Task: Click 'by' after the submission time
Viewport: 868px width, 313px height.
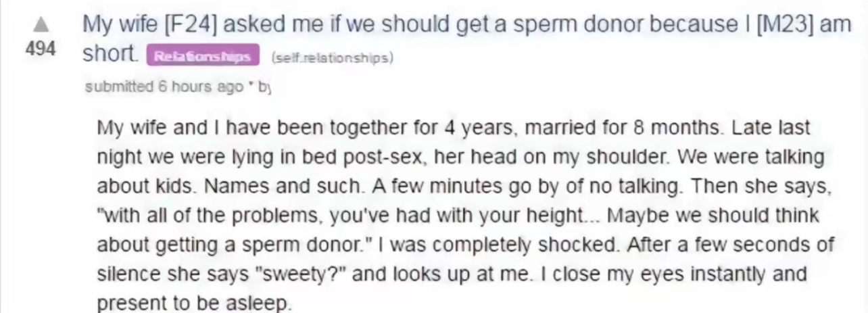Action: pyautogui.click(x=266, y=88)
